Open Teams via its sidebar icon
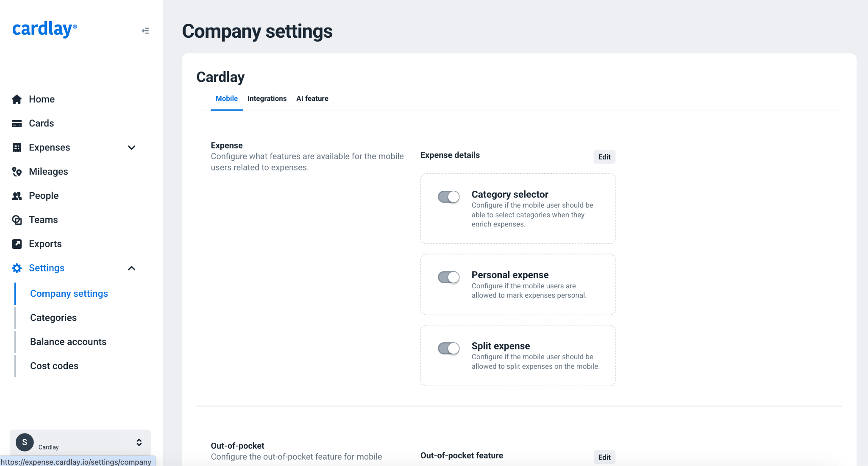The image size is (868, 466). [17, 220]
